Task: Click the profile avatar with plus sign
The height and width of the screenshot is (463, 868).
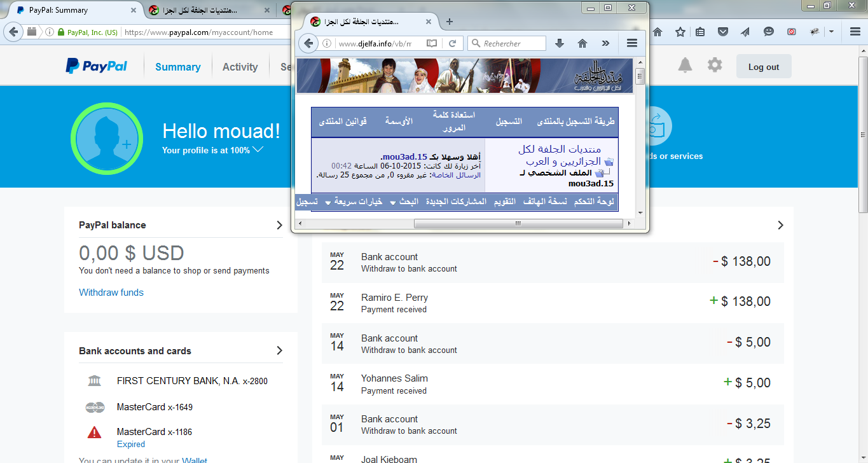Action: tap(106, 138)
